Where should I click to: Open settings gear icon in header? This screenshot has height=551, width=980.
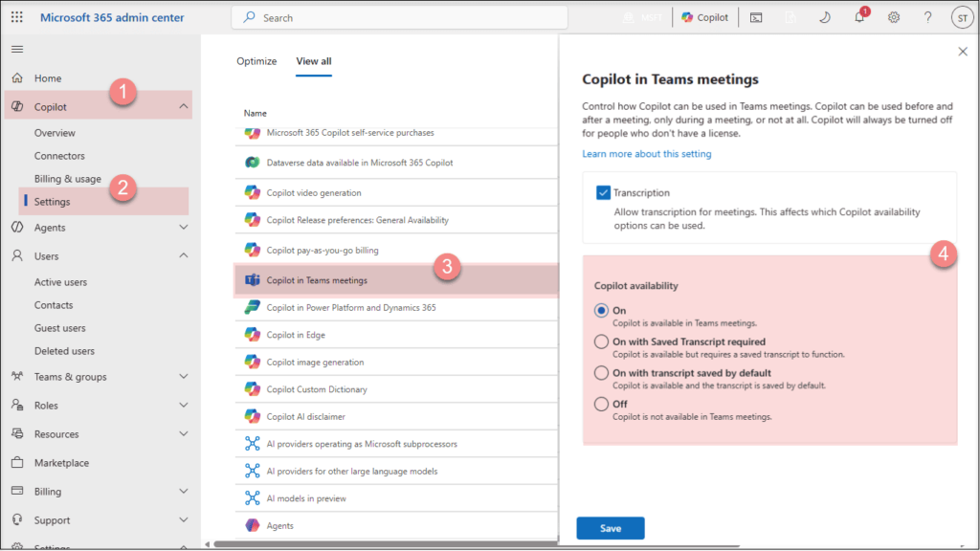[x=894, y=17]
